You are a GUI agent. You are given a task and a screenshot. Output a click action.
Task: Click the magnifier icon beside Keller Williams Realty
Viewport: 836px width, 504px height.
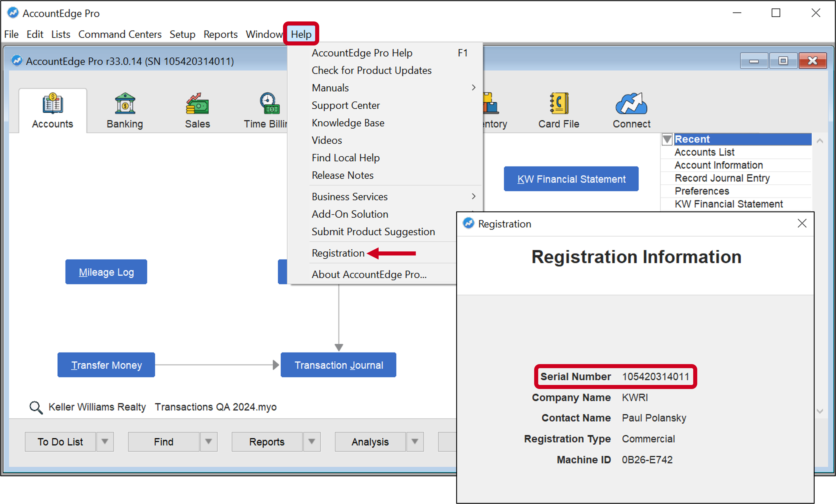(x=36, y=407)
